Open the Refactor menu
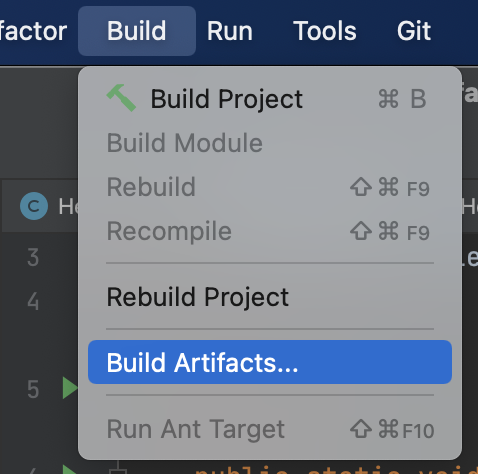 (x=33, y=31)
